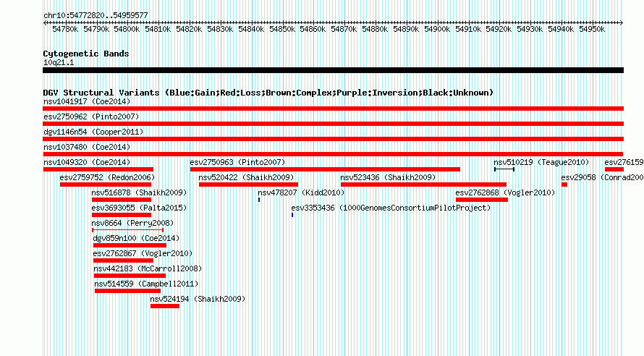This screenshot has height=356, width=644.
Task: Click the 54950k ruler position
Action: [592, 30]
